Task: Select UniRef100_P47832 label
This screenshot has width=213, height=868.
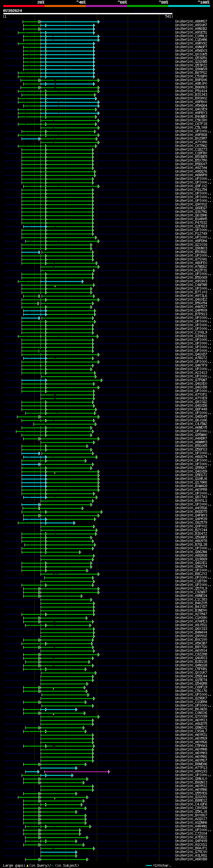Action: point(191,223)
